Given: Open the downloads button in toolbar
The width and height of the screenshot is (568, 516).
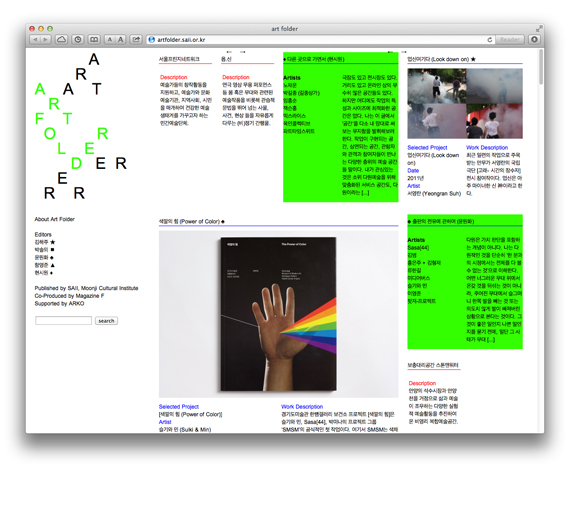Looking at the screenshot, I should coord(534,39).
